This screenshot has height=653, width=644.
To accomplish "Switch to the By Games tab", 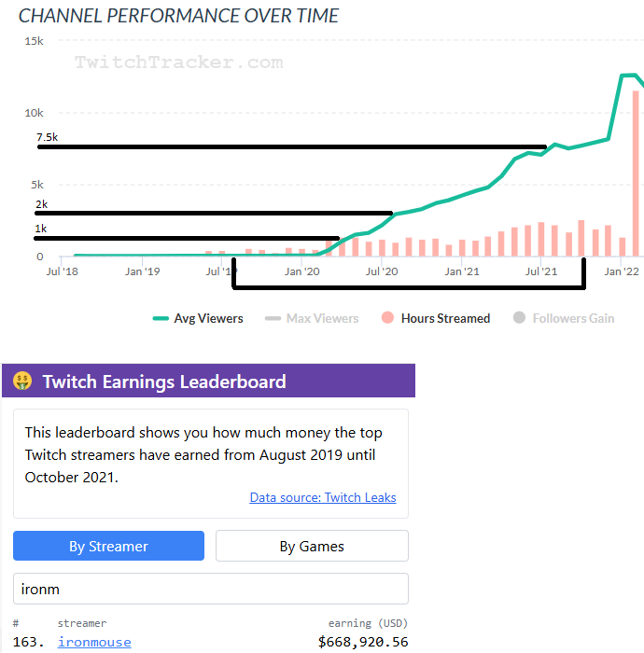I will (312, 546).
